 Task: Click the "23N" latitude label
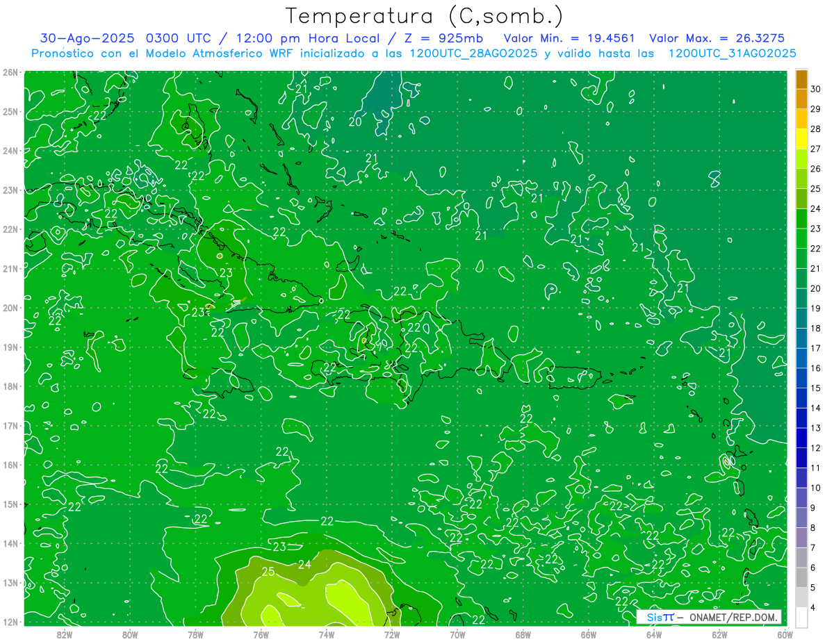coord(10,190)
